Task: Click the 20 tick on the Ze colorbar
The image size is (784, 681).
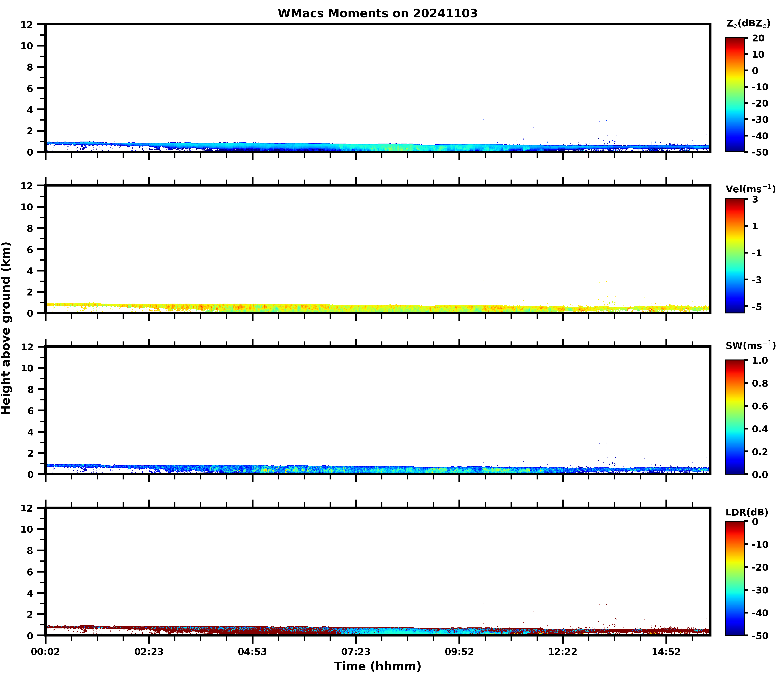Action: pyautogui.click(x=758, y=38)
